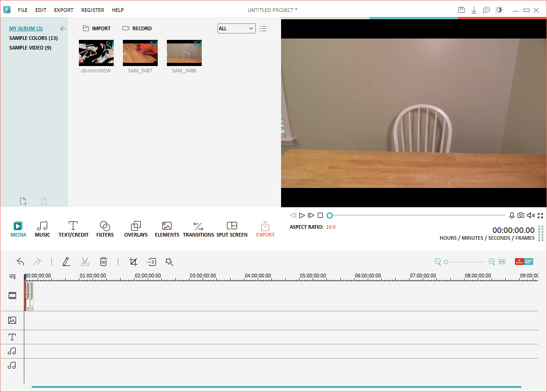The width and height of the screenshot is (547, 392).
Task: Open the ALL media filter dropdown
Action: pos(236,28)
